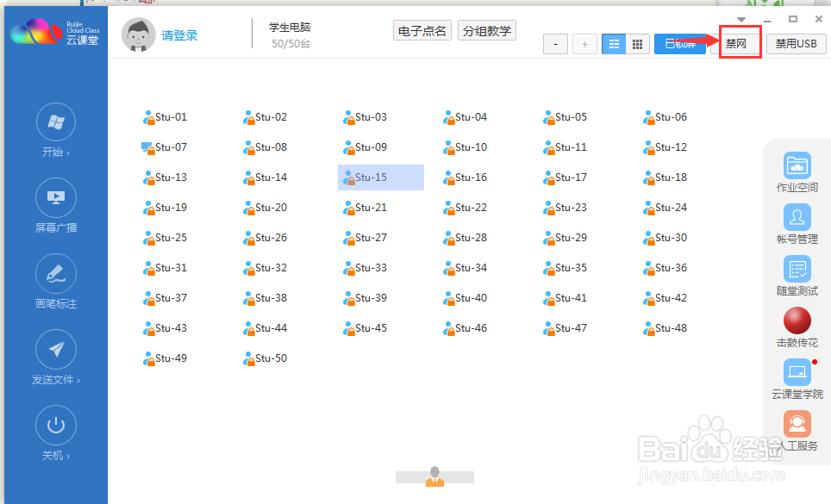Click the 关机 power icon
The image size is (831, 504).
pyautogui.click(x=56, y=425)
